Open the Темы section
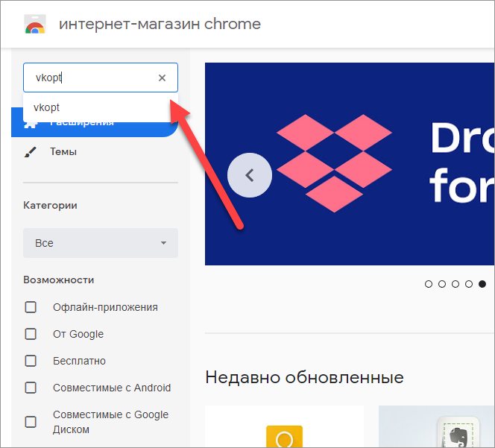 [63, 152]
